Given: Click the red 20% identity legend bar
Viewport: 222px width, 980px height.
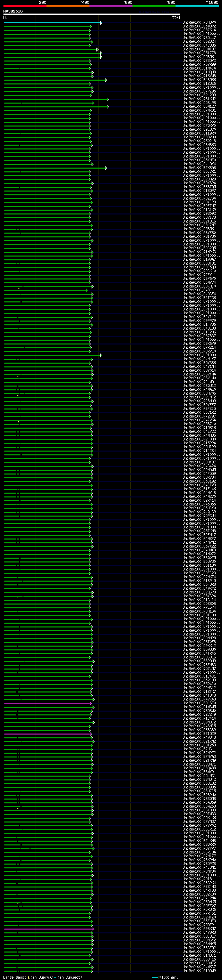Looking at the screenshot, I should coord(25,6).
